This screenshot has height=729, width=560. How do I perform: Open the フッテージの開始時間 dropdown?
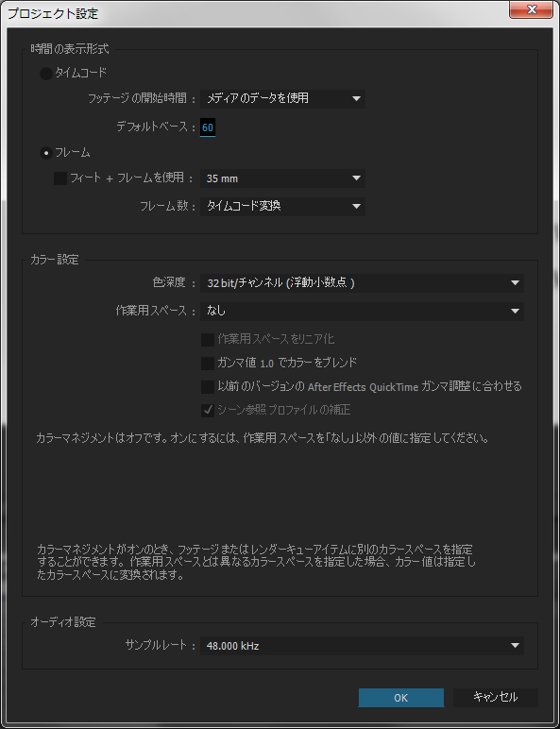pos(282,98)
